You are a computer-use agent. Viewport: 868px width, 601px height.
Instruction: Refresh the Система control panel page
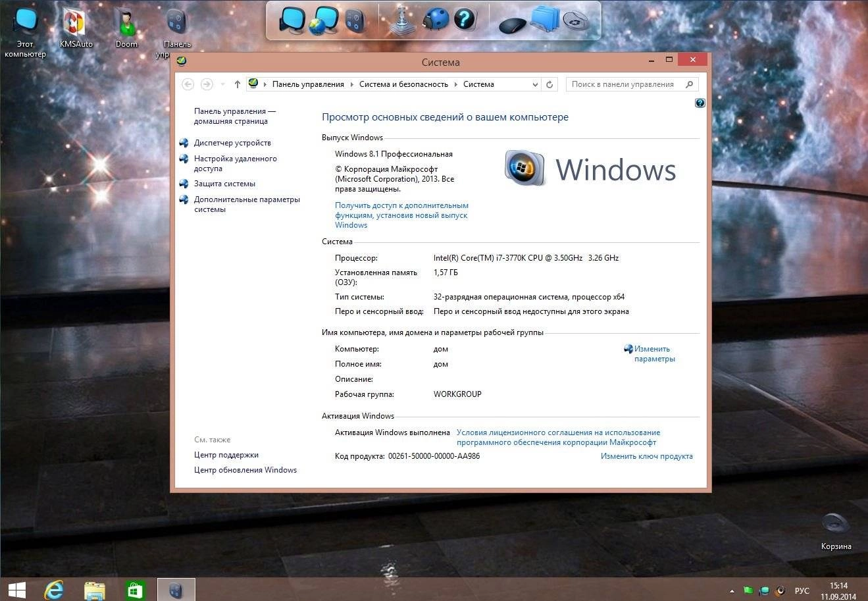click(x=550, y=84)
